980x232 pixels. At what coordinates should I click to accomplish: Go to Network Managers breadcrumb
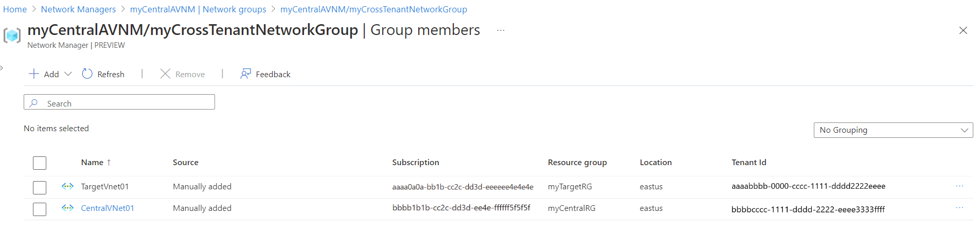point(78,9)
